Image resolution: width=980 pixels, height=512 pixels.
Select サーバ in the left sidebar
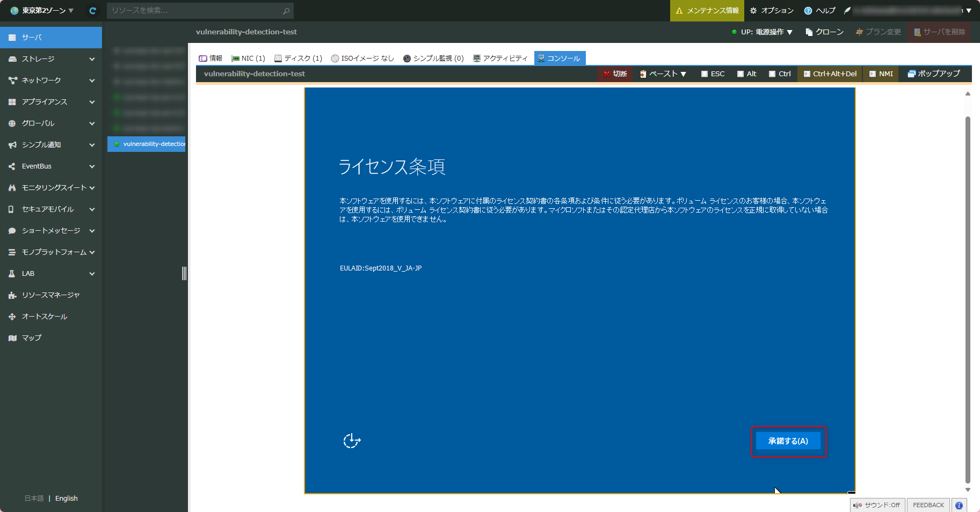coord(32,37)
